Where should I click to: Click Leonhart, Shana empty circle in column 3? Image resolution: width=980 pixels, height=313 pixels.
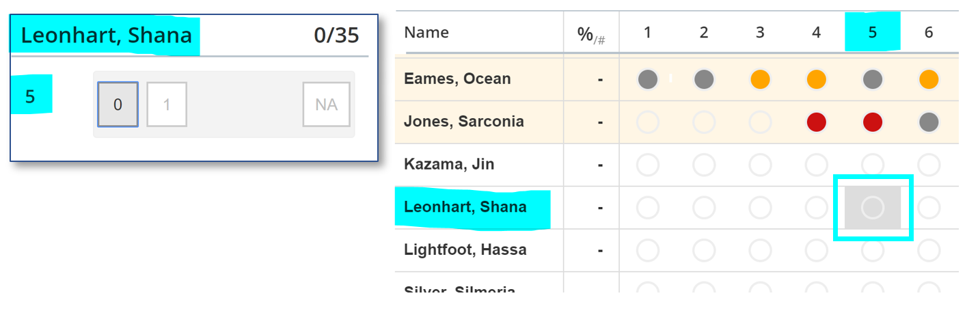pyautogui.click(x=760, y=208)
